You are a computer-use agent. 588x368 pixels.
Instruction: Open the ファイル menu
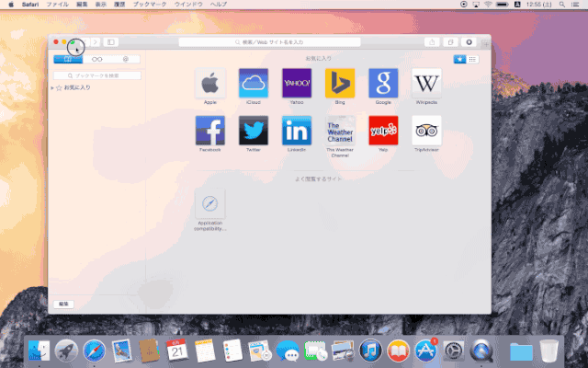coord(57,5)
